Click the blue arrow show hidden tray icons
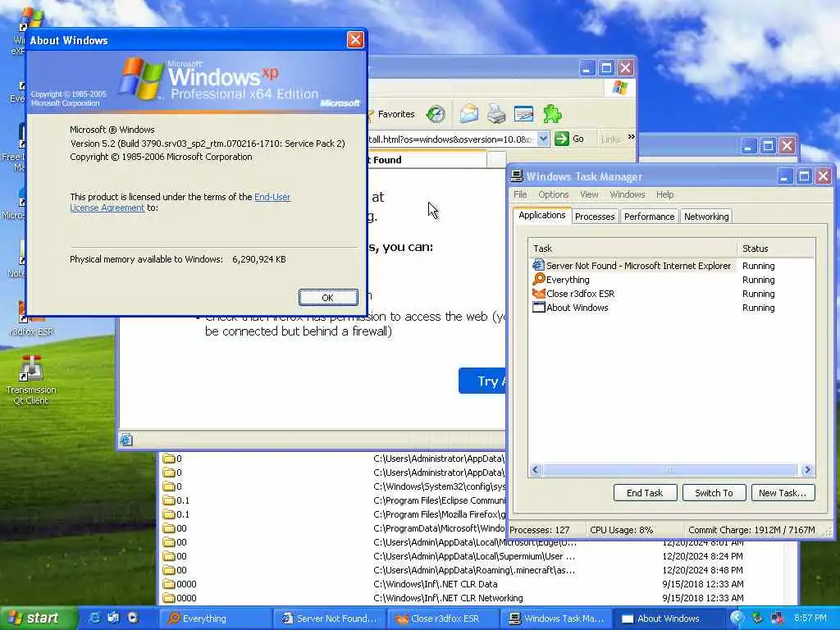 [737, 618]
